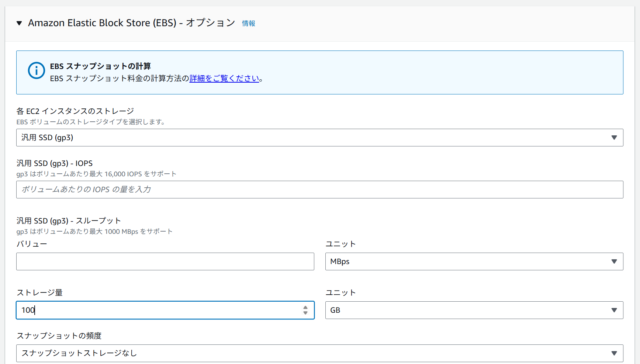640x364 pixels.
Task: Open the GB unit dropdown
Action: point(474,310)
